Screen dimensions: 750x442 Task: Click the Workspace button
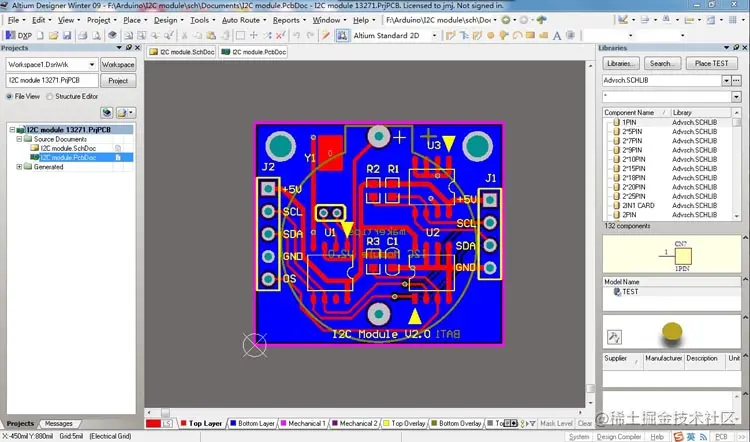118,65
